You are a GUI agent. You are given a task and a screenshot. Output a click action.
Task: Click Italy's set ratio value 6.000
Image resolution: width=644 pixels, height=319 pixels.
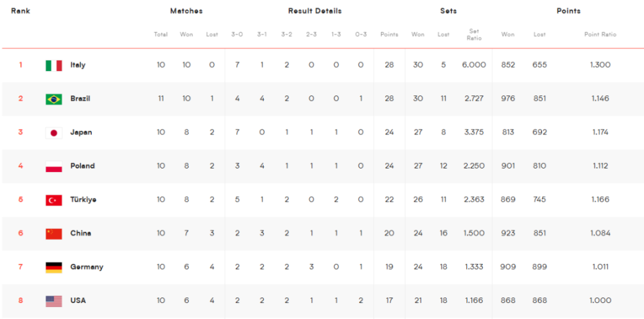[x=474, y=65]
